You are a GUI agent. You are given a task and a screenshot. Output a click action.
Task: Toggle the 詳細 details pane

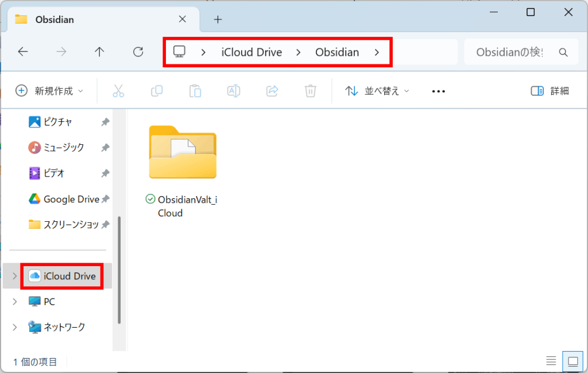click(550, 91)
